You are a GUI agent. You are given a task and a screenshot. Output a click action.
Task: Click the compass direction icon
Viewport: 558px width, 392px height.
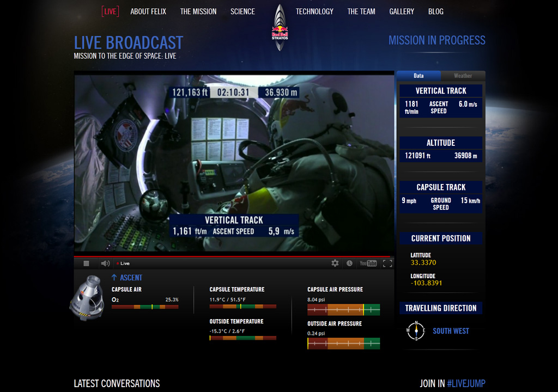coord(416,331)
